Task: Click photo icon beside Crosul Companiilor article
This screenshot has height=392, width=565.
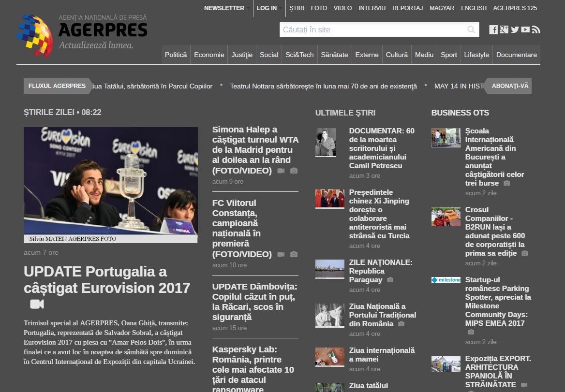Action: tap(525, 253)
